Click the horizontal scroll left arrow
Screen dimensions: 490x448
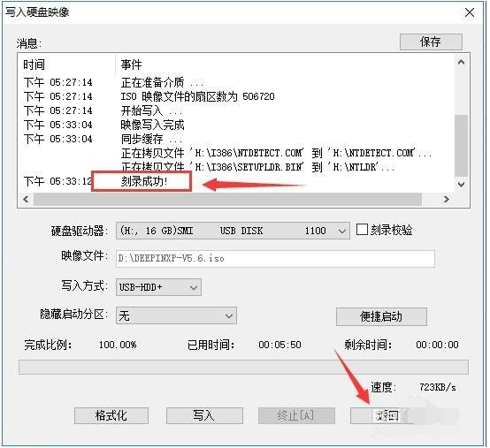pyautogui.click(x=26, y=199)
